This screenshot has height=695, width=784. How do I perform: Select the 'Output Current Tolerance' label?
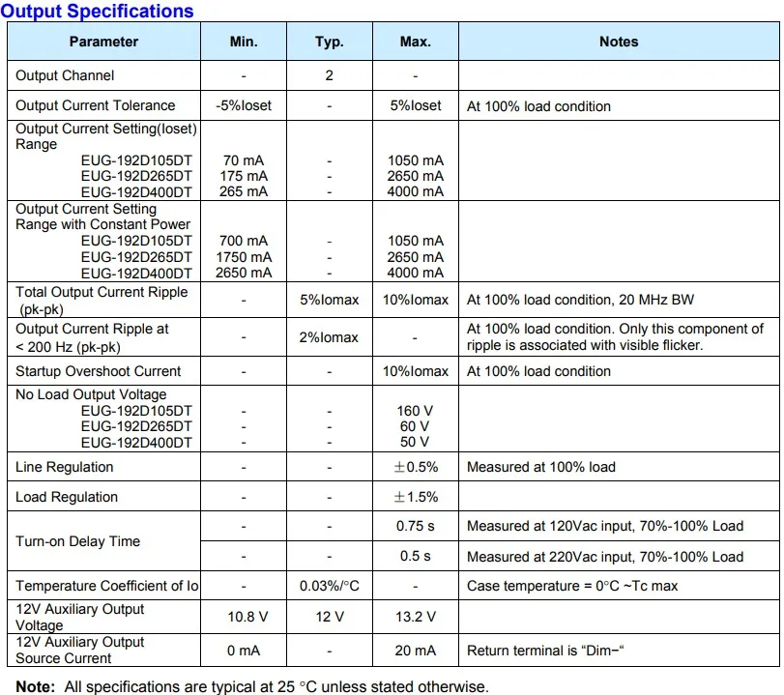96,105
